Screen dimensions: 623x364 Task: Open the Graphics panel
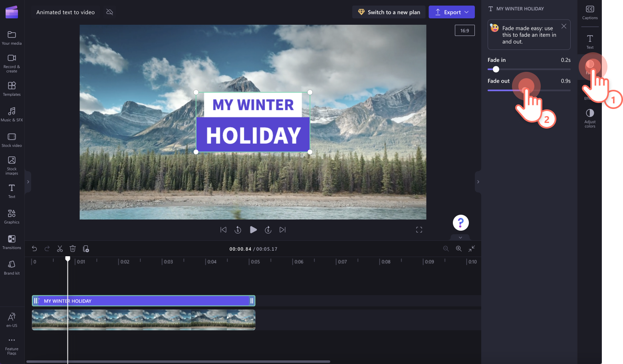coord(12,216)
